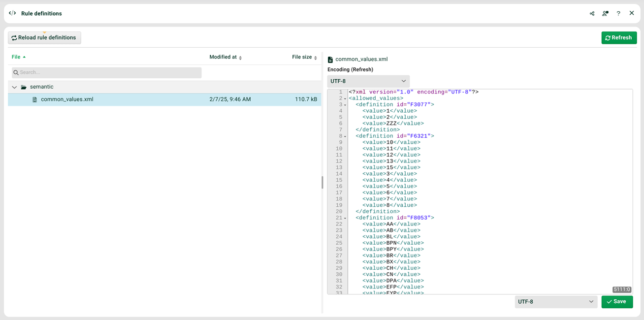Fold the allowed_values block at line 2
Screen dimensions: 644x320
coord(345,98)
